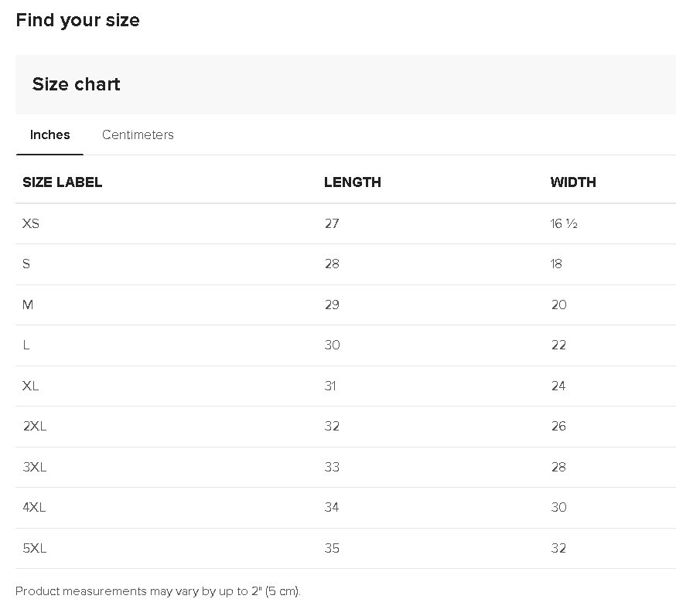This screenshot has height=616, width=676.
Task: Click the product measurements disclaimer note
Action: pos(158,591)
